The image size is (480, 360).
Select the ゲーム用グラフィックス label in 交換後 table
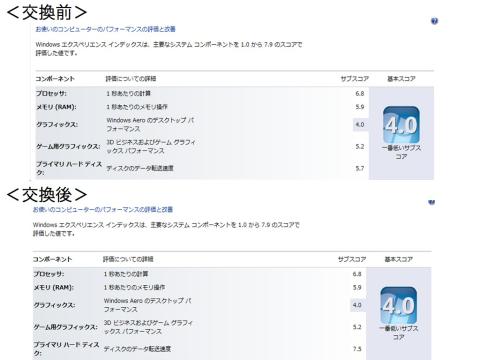pos(65,327)
